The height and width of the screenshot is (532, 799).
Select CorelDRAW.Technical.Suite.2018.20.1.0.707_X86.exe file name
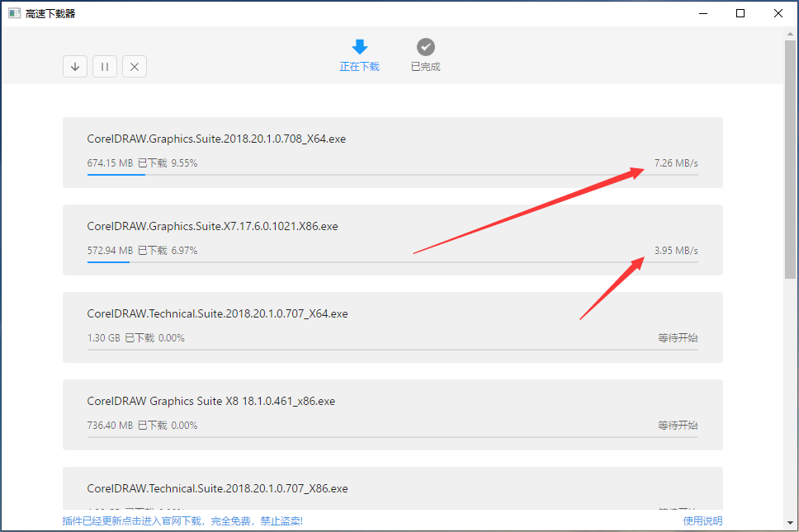coord(218,489)
